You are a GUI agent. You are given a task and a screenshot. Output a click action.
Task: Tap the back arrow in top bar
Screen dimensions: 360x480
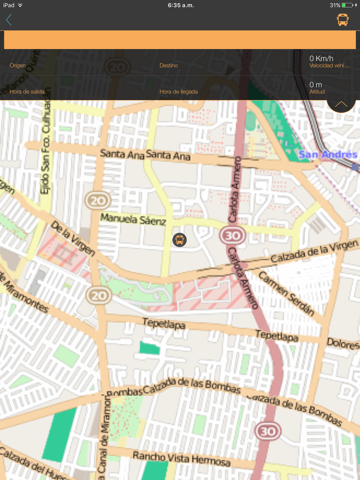coord(9,20)
